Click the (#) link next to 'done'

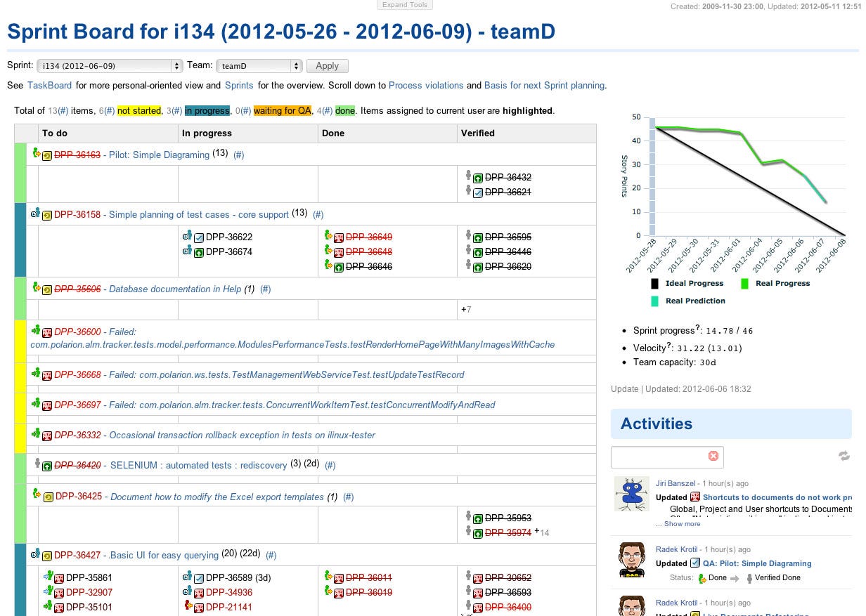pos(327,111)
